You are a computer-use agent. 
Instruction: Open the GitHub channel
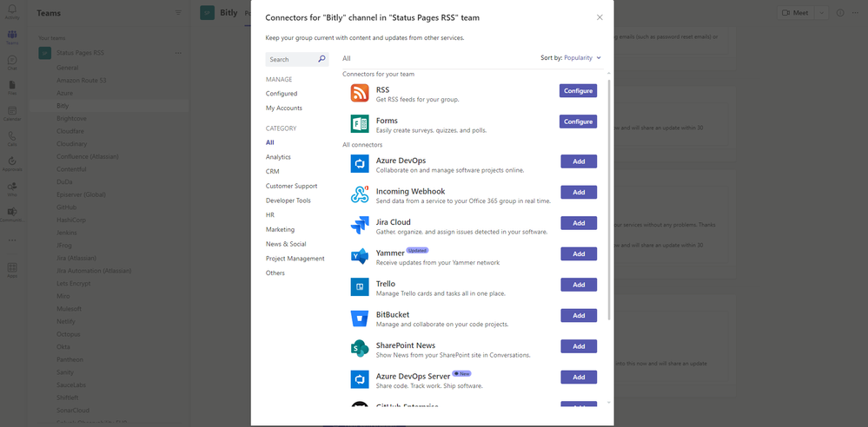(x=66, y=207)
